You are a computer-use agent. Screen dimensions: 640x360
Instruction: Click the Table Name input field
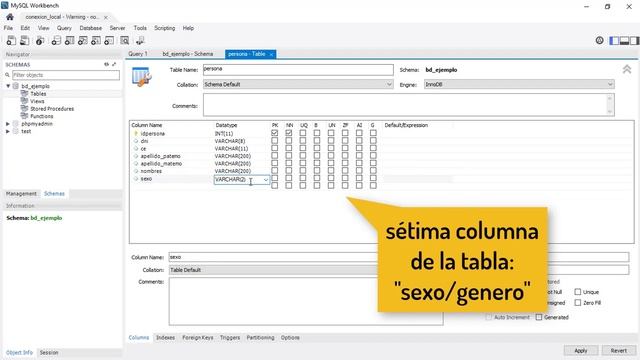[x=298, y=70]
